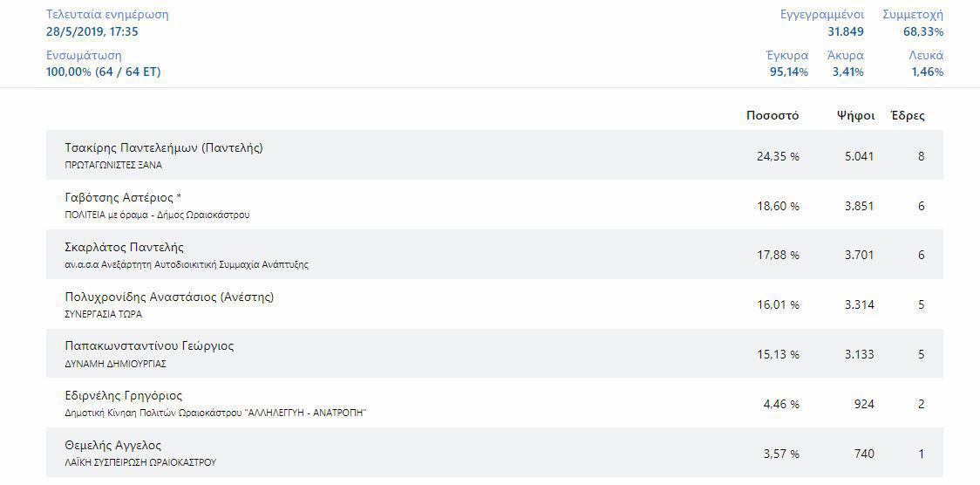Click candidate Θεμελής Αγγελος
The image size is (980, 485).
pos(112,446)
